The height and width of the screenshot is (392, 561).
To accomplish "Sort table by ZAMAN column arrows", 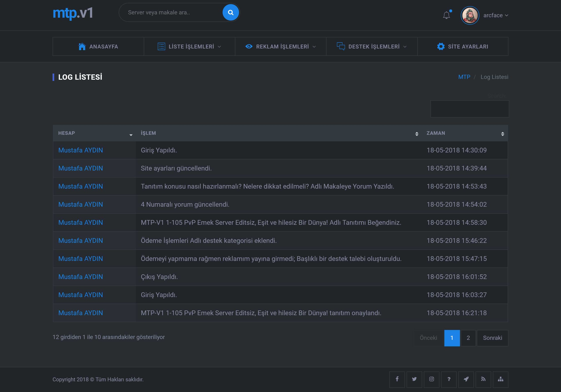I will point(502,134).
